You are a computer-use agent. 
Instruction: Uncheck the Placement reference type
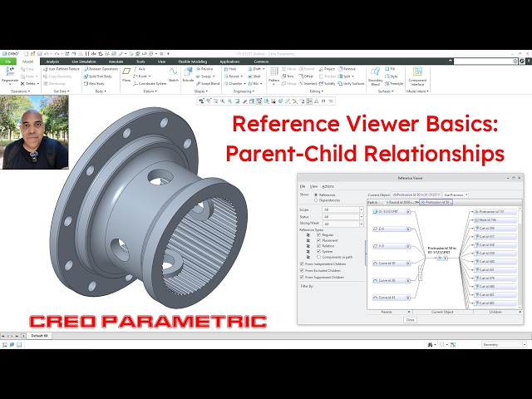click(318, 240)
